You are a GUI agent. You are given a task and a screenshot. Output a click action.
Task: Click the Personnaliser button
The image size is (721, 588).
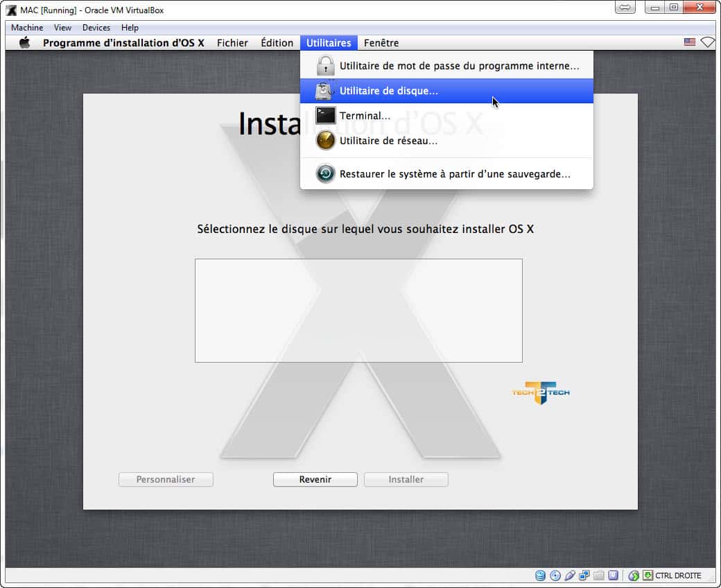click(x=166, y=480)
